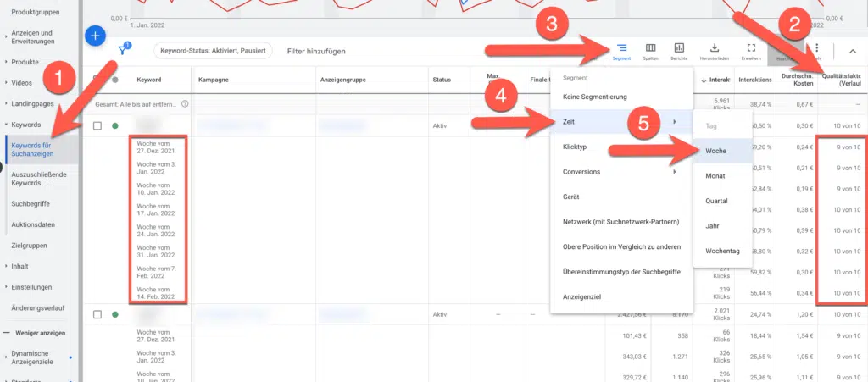The width and height of the screenshot is (868, 382).
Task: Choose Monat in the Zeit submenu
Action: (722, 176)
